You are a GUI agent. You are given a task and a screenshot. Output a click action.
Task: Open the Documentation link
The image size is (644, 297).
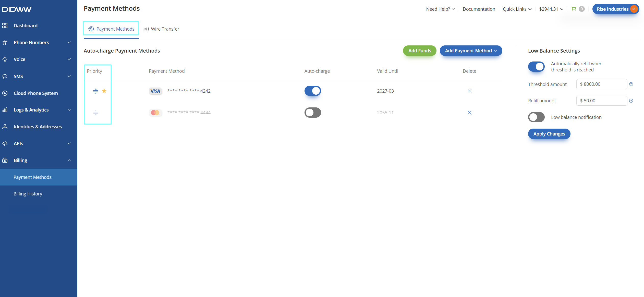479,9
